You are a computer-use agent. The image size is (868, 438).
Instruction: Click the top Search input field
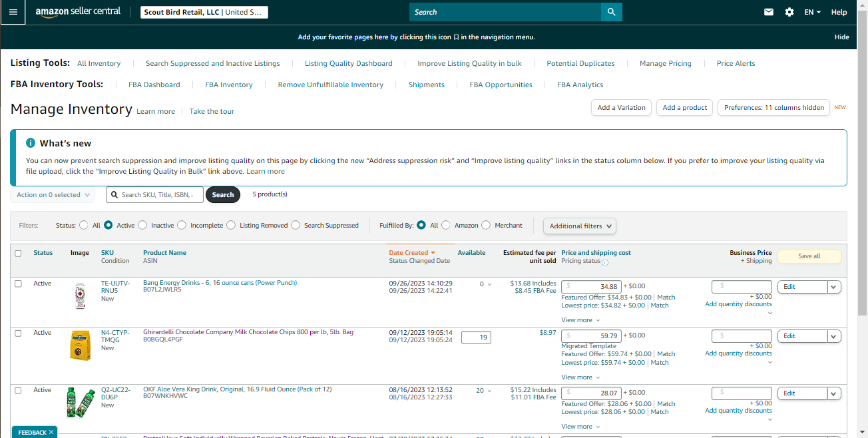click(505, 12)
